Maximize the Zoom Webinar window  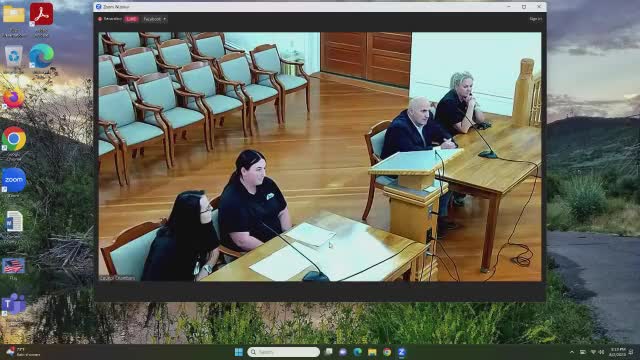tap(524, 7)
